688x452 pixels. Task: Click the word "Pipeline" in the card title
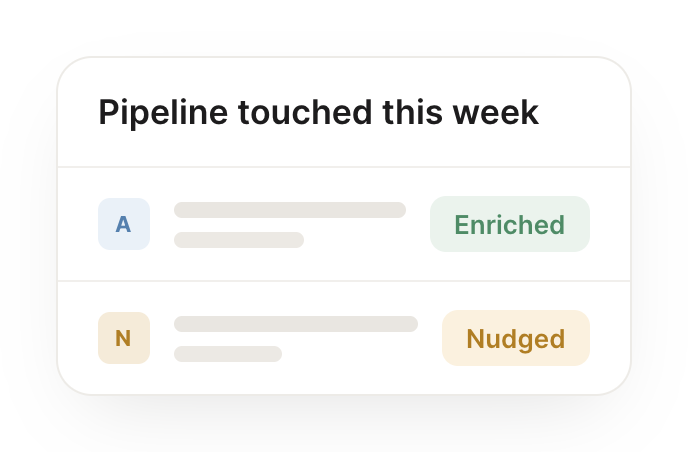coord(163,113)
